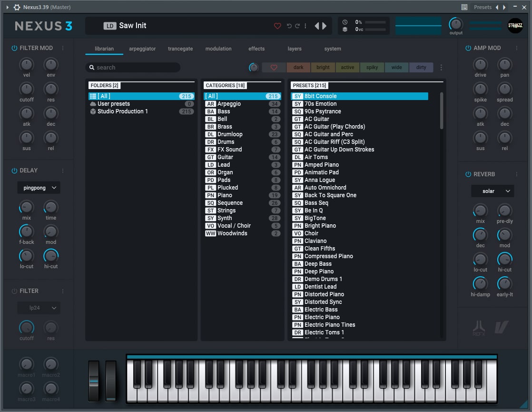532x412 pixels.
Task: Select the dark tag filter button
Action: [298, 67]
